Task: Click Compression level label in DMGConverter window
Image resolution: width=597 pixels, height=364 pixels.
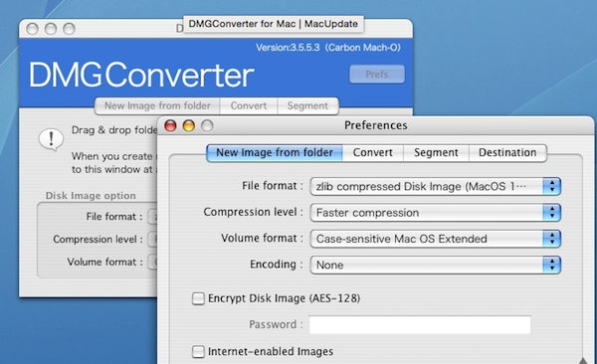Action: click(98, 239)
